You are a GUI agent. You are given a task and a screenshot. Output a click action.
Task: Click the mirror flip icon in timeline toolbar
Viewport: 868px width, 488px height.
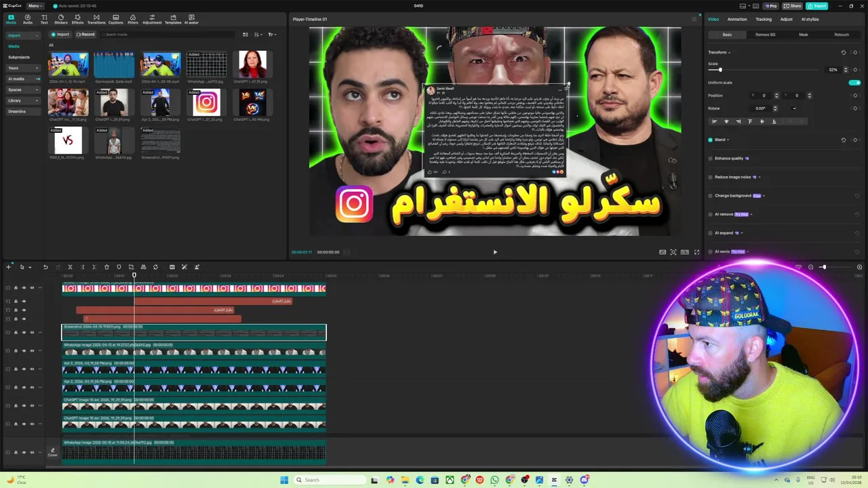click(143, 267)
